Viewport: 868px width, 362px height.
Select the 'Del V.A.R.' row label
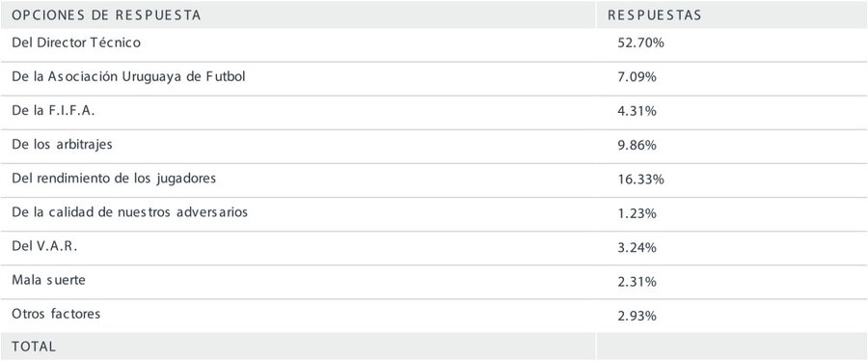[x=44, y=246]
